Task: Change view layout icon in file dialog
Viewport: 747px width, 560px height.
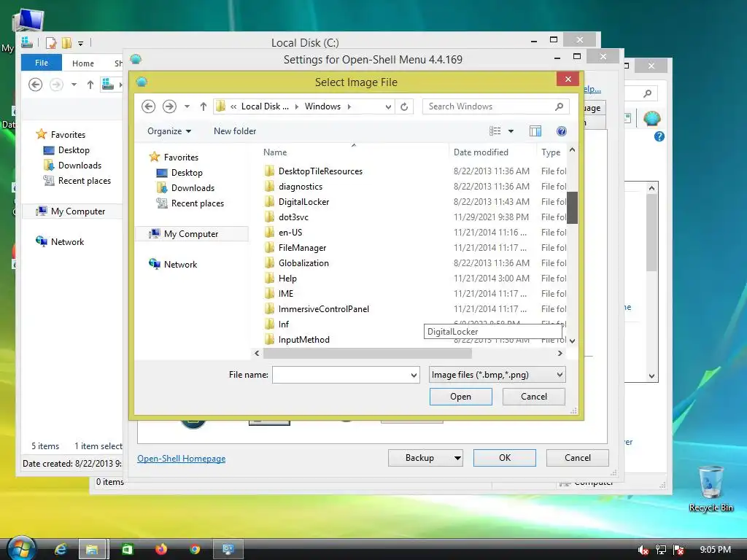Action: pyautogui.click(x=495, y=131)
